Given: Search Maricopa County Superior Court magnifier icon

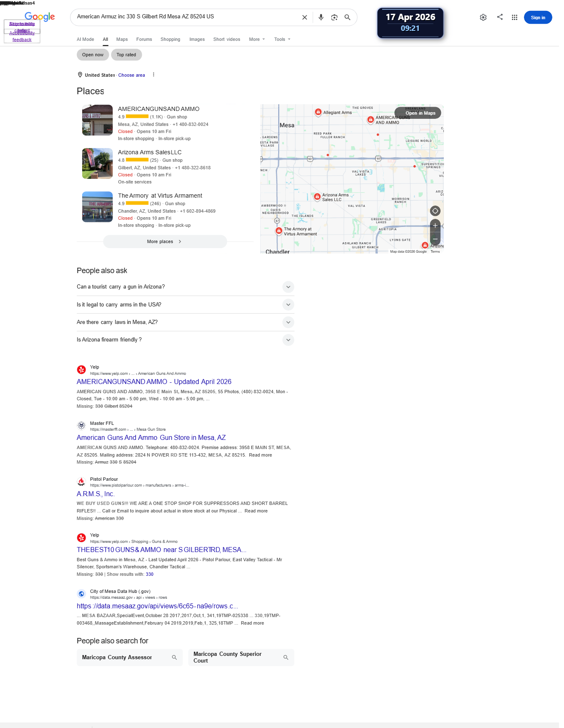Looking at the screenshot, I should click(x=286, y=658).
